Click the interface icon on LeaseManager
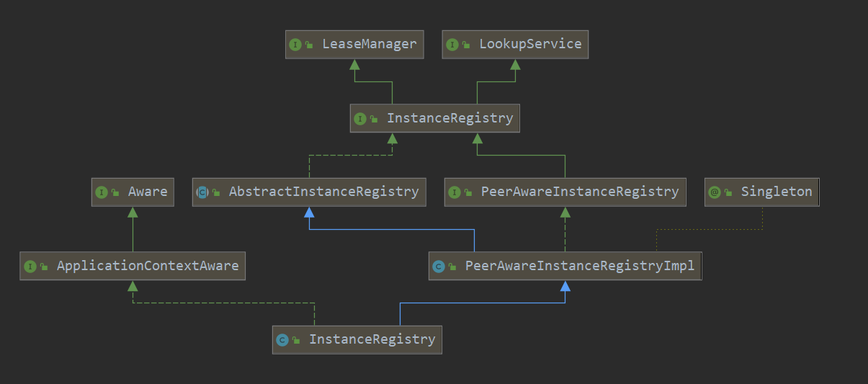868x384 pixels. click(x=295, y=45)
